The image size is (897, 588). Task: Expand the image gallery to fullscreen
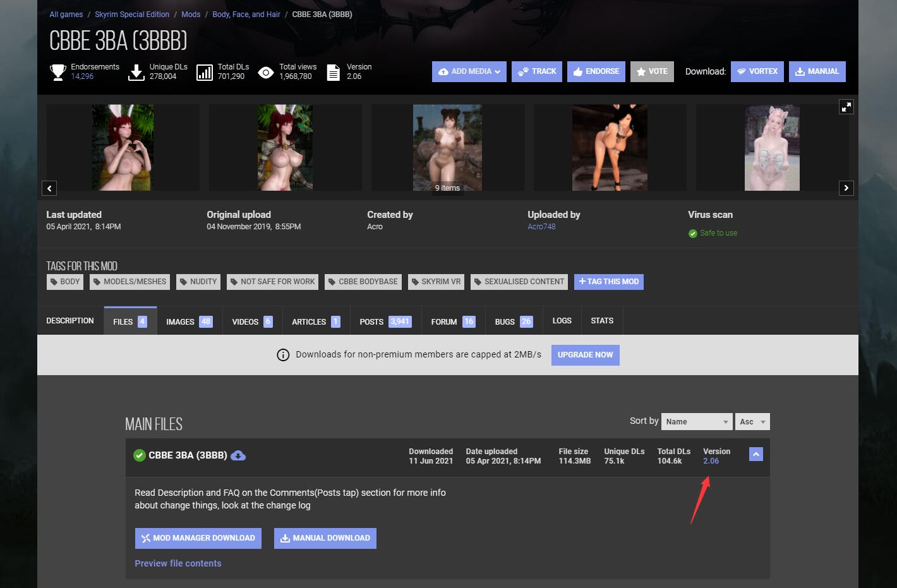click(x=846, y=107)
